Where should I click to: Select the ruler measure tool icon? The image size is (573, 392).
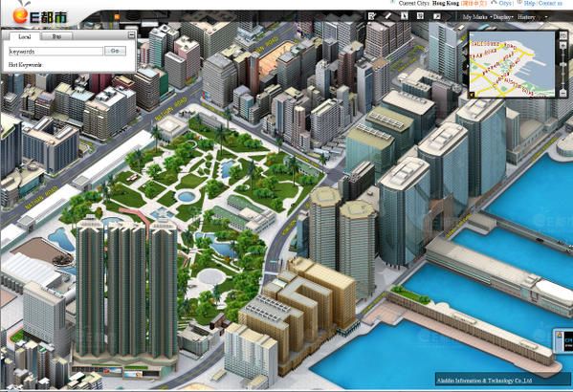click(x=387, y=16)
